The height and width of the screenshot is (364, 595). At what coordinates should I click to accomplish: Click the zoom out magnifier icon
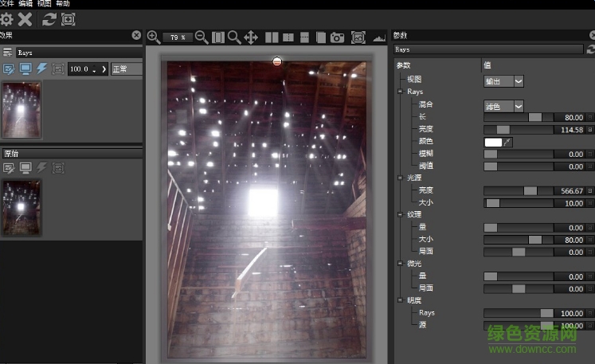coord(202,37)
